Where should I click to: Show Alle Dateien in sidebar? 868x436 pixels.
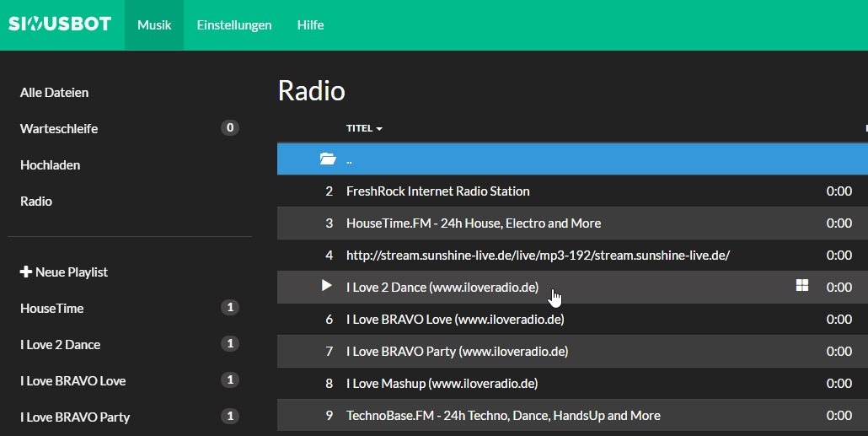point(54,93)
